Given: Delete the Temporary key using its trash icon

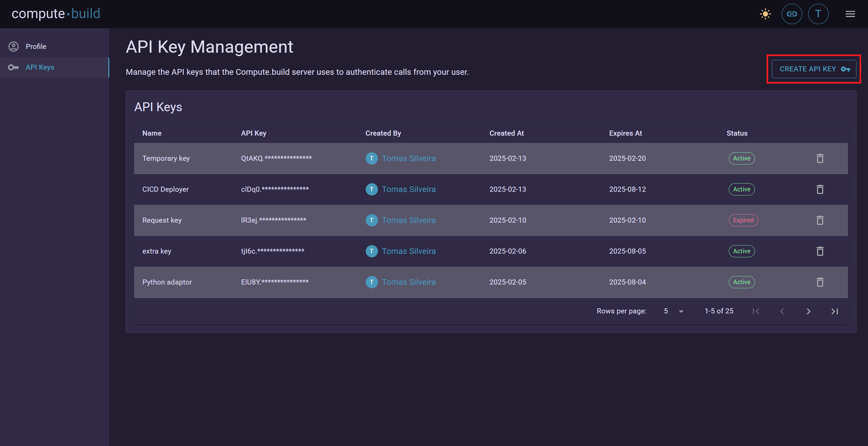Looking at the screenshot, I should point(820,158).
